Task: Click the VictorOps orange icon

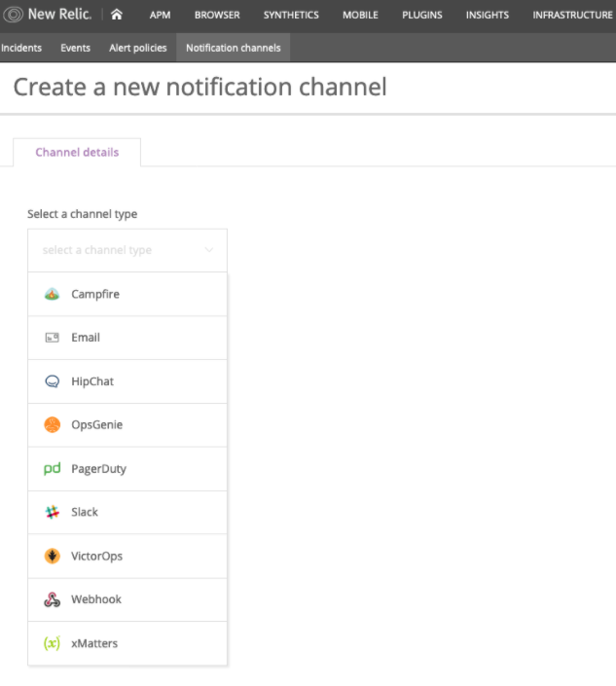Action: [53, 557]
